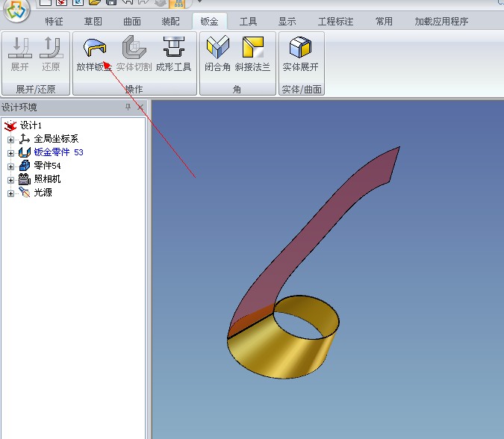Click the Solid Cut (实体切割) tool
The height and width of the screenshot is (439, 504).
pos(134,54)
